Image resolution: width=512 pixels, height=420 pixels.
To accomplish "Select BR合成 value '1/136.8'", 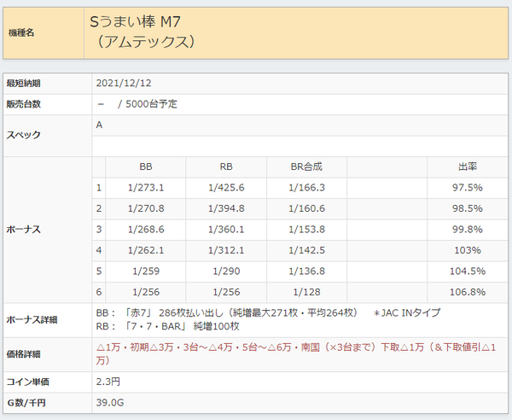I will pos(306,271).
